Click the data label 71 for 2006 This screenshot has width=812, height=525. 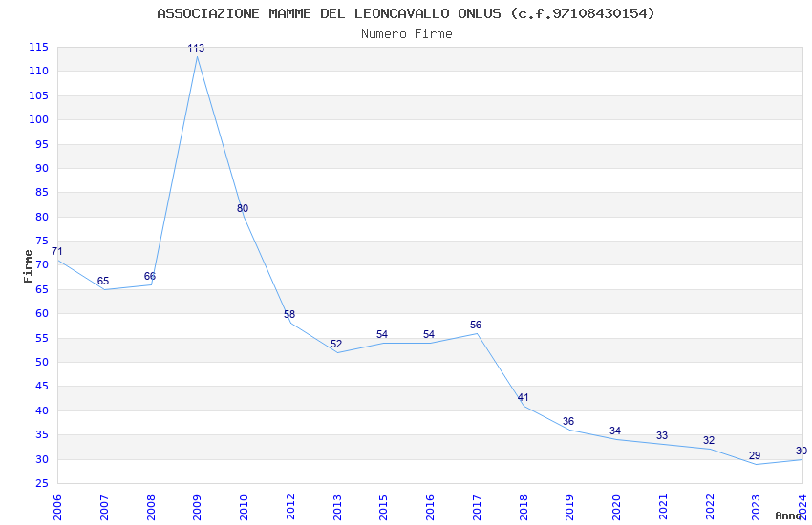pyautogui.click(x=57, y=251)
